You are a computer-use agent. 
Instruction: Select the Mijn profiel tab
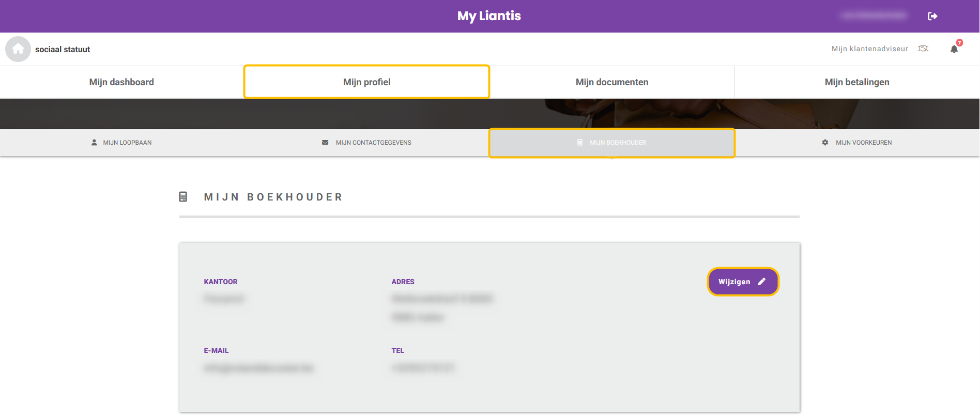click(366, 82)
